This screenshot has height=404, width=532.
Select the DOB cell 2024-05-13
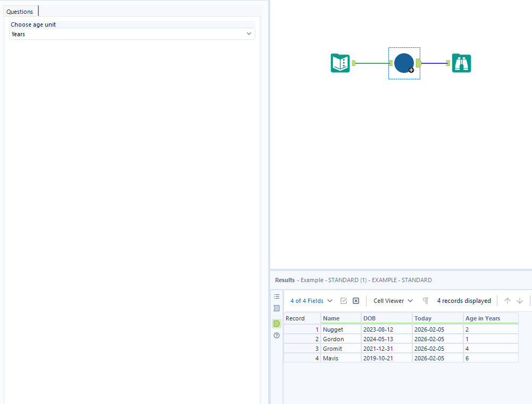click(386, 339)
